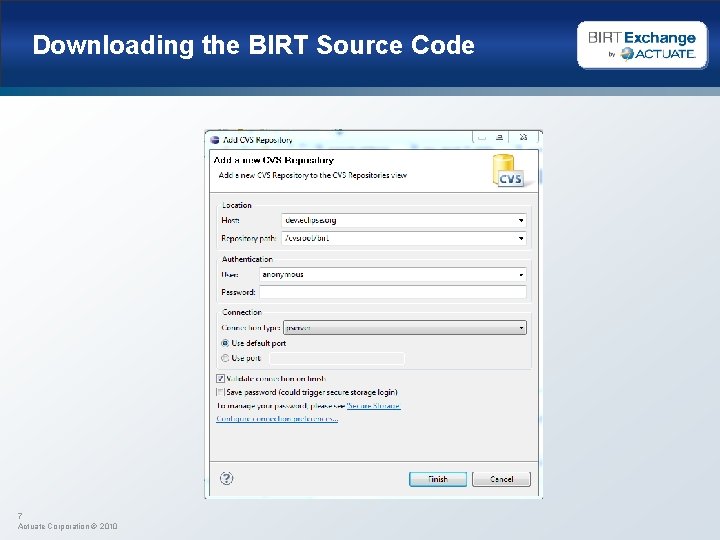Open the User dropdown list

[x=521, y=275]
